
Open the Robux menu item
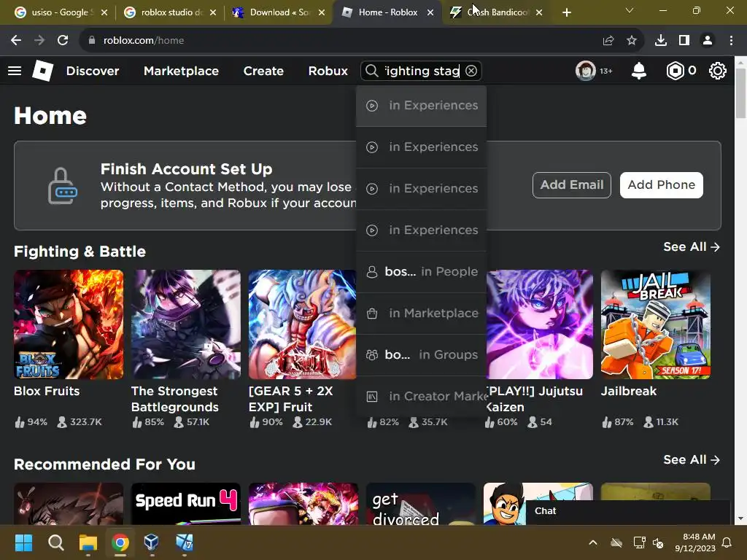pyautogui.click(x=328, y=71)
